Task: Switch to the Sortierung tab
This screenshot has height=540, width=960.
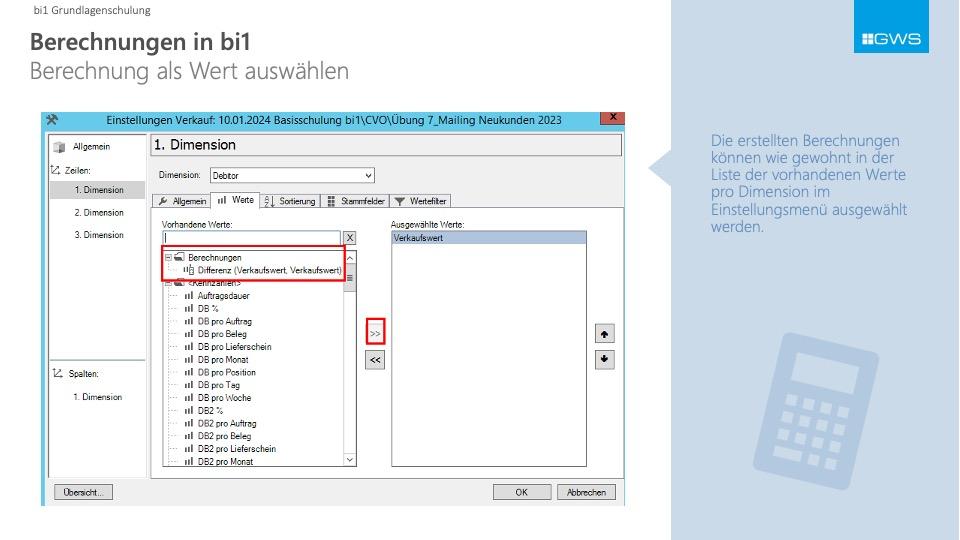Action: [290, 201]
